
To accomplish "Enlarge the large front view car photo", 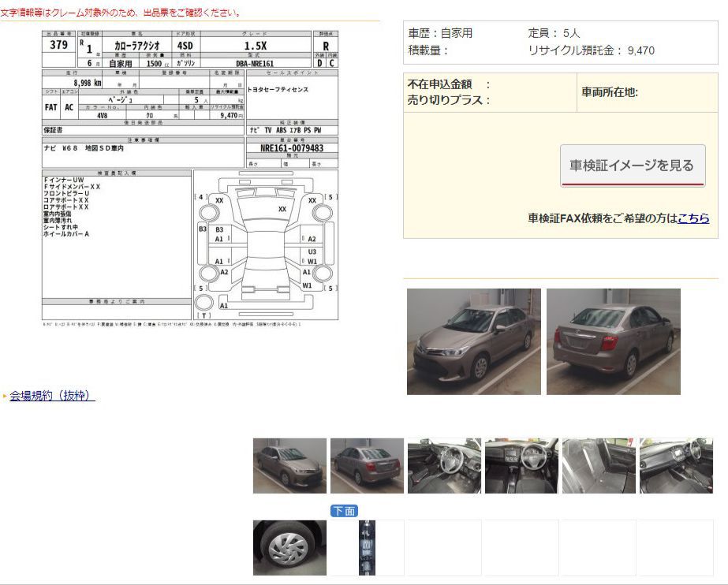I will [x=473, y=341].
